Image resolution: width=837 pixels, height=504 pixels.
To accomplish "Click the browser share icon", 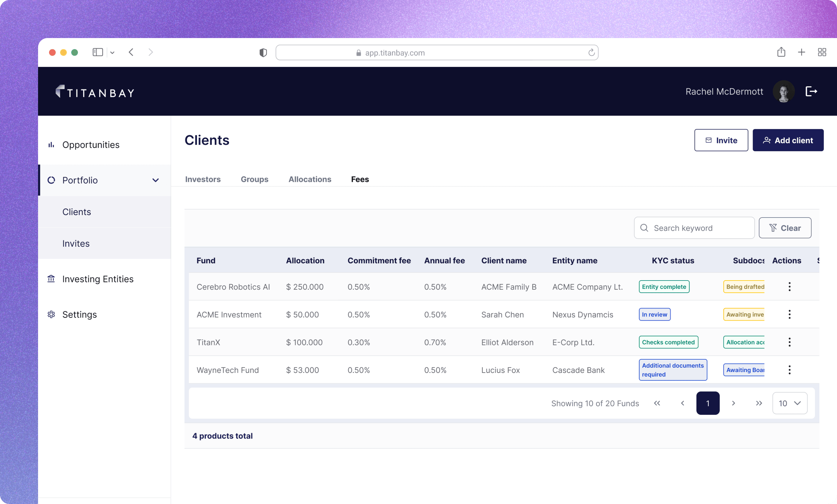I will coord(781,52).
